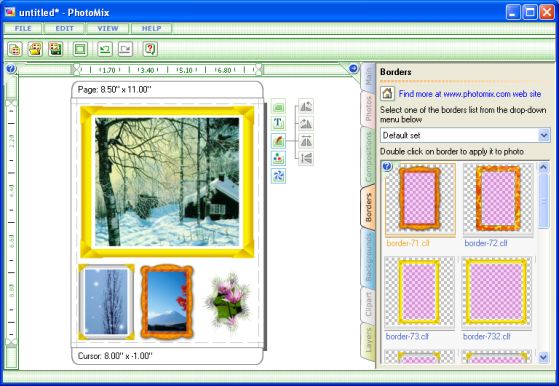Image resolution: width=559 pixels, height=386 pixels.
Task: Click the top marker on vertical ruler
Action: point(11,103)
